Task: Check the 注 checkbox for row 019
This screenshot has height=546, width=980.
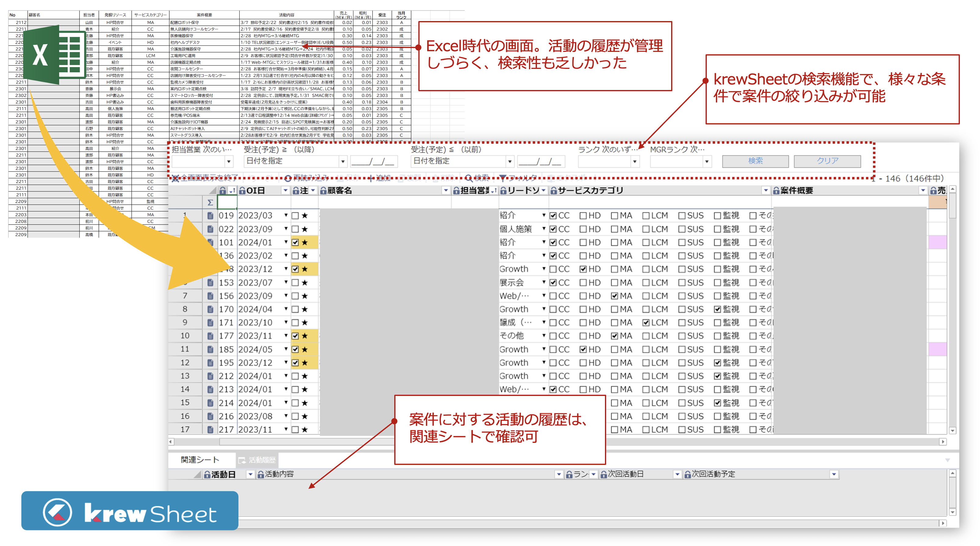Action: tap(295, 216)
